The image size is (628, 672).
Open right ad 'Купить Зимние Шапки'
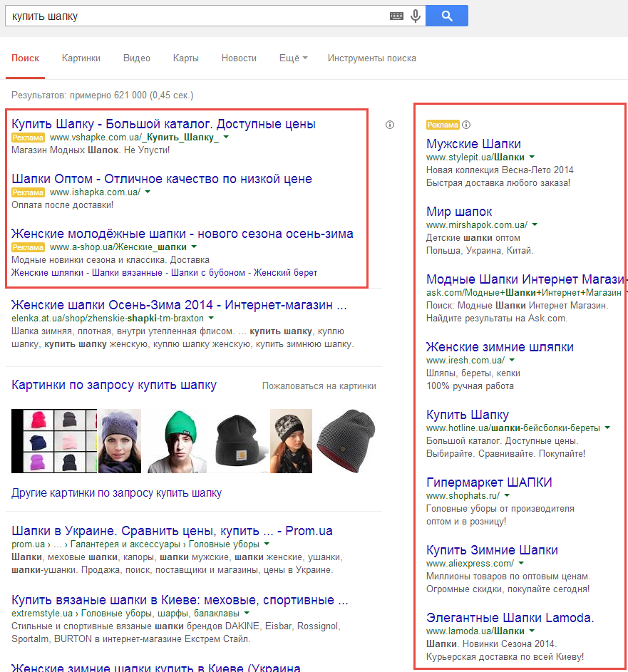coord(492,550)
